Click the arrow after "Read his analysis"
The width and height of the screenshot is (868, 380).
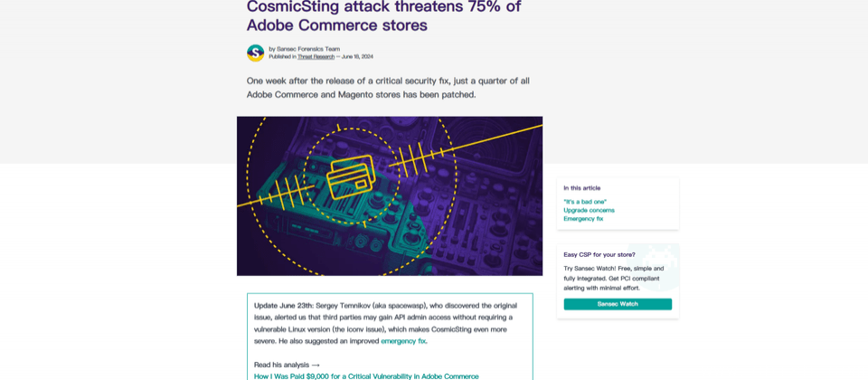(x=316, y=365)
